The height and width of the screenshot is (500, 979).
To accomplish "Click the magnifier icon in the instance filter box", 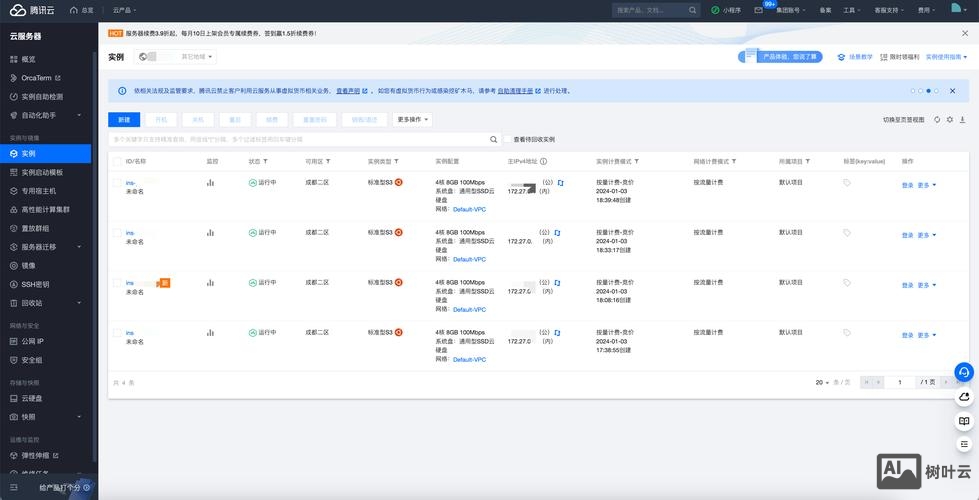I will click(x=493, y=140).
